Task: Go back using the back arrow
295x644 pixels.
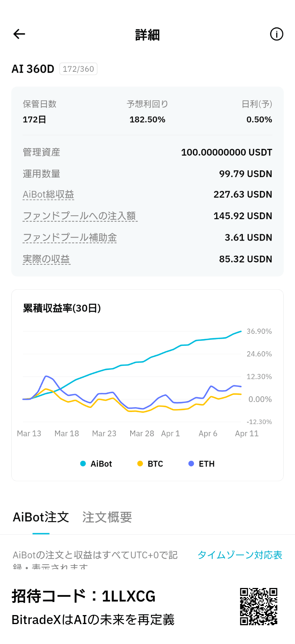Action: coord(19,34)
